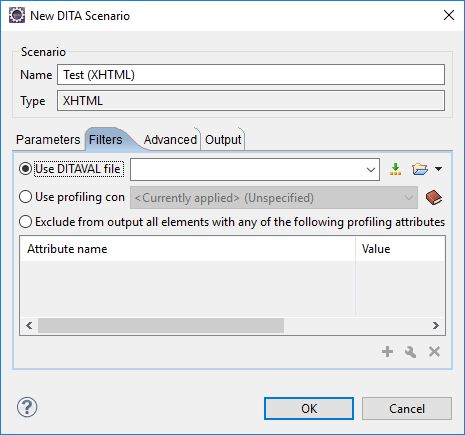Switch to the Parameters tab

(x=48, y=140)
